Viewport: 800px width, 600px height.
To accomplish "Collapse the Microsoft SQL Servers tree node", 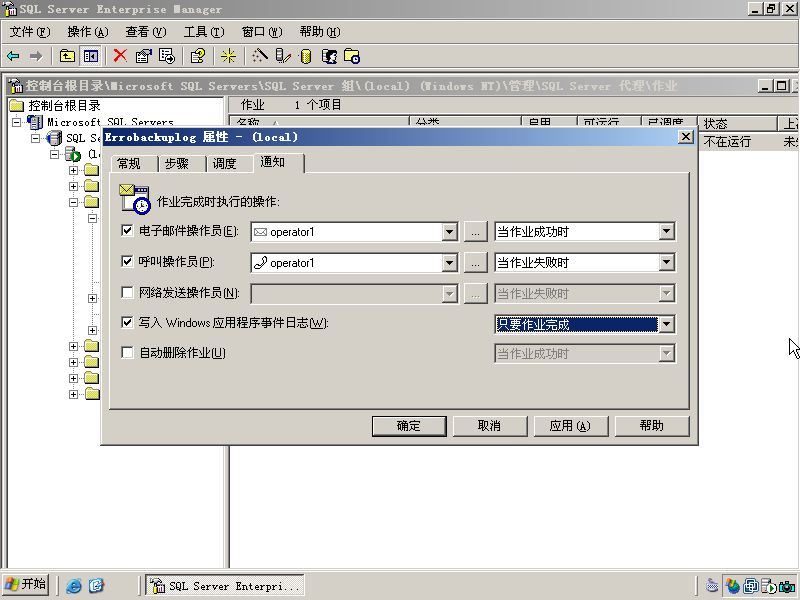I will [17, 122].
